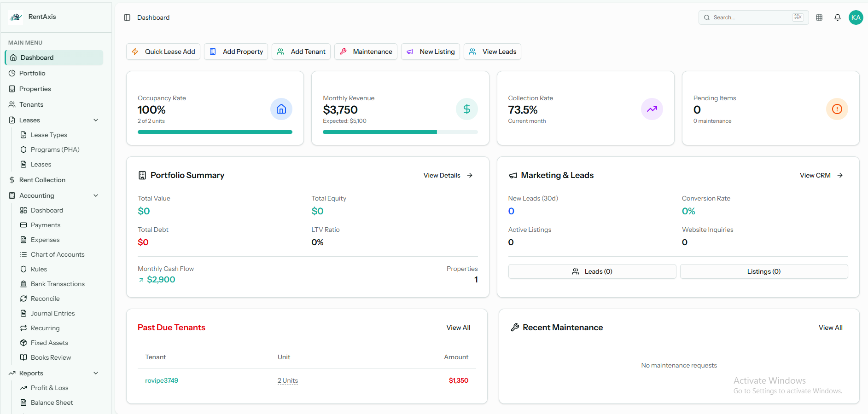Click the Occupancy Rate home icon
This screenshot has width=868, height=414.
click(x=281, y=109)
